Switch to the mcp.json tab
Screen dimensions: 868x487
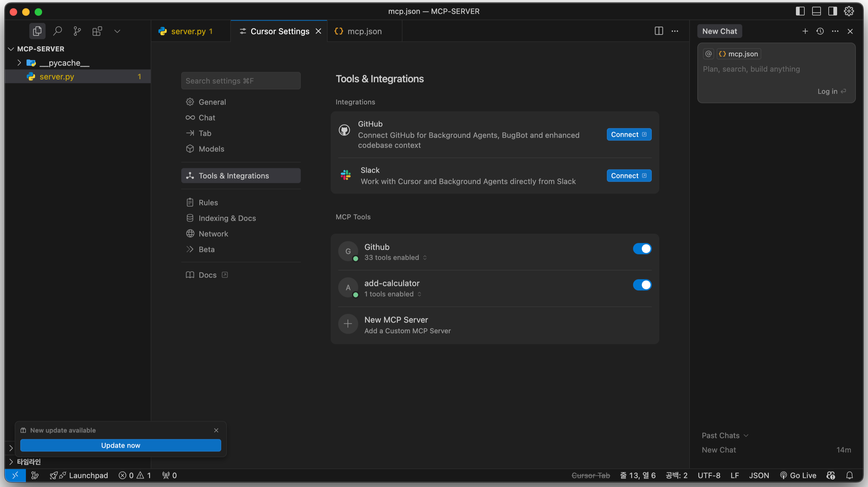(364, 31)
